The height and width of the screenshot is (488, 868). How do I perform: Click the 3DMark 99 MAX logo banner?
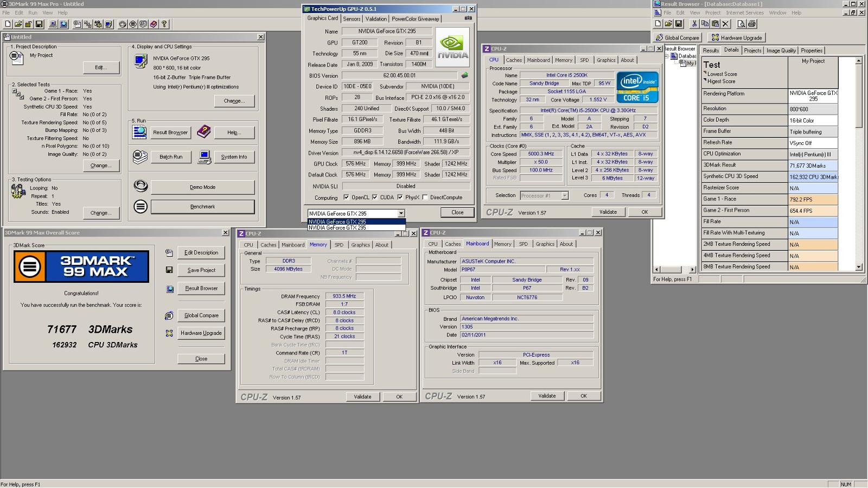coord(81,267)
